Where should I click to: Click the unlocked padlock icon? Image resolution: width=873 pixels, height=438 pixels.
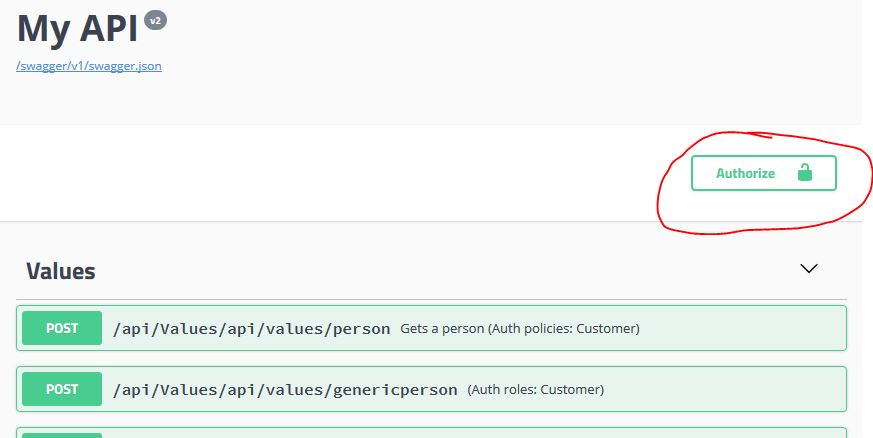pyautogui.click(x=804, y=173)
